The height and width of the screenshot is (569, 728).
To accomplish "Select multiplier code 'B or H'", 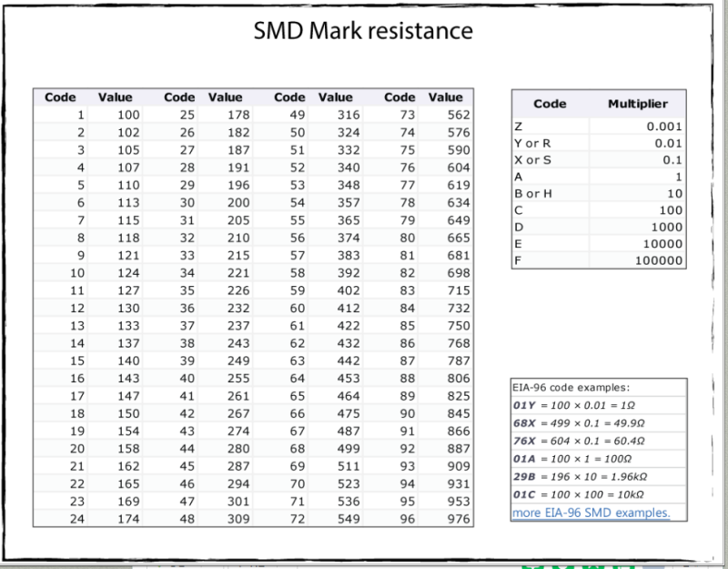I will coord(533,194).
